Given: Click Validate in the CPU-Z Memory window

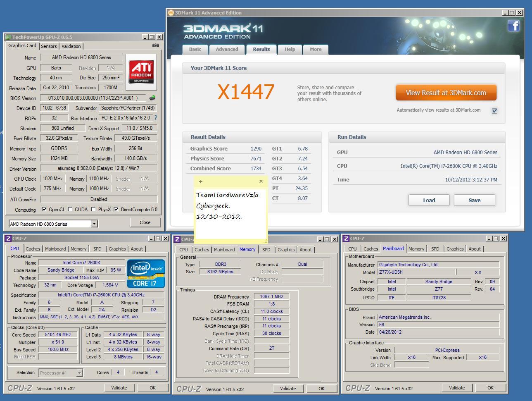Looking at the screenshot, I should (288, 389).
